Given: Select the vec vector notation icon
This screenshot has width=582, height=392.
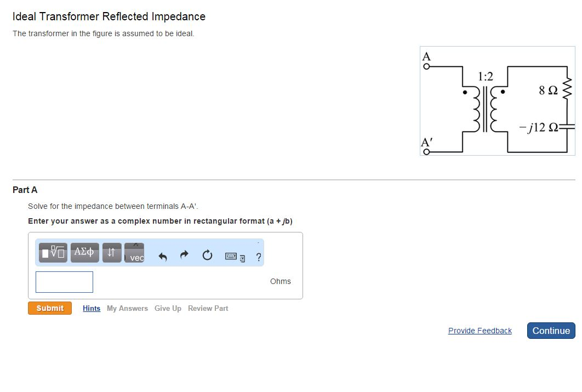Looking at the screenshot, I should [134, 255].
